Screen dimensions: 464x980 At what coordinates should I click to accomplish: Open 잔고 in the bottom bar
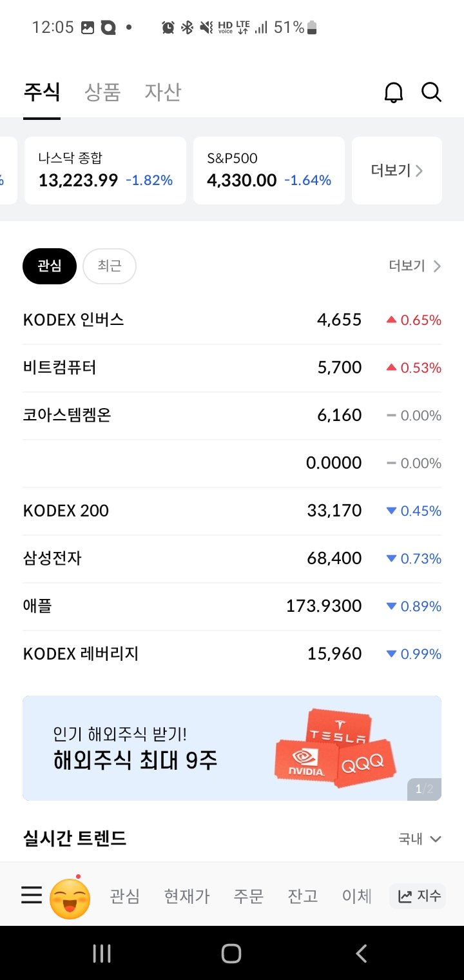tap(303, 896)
